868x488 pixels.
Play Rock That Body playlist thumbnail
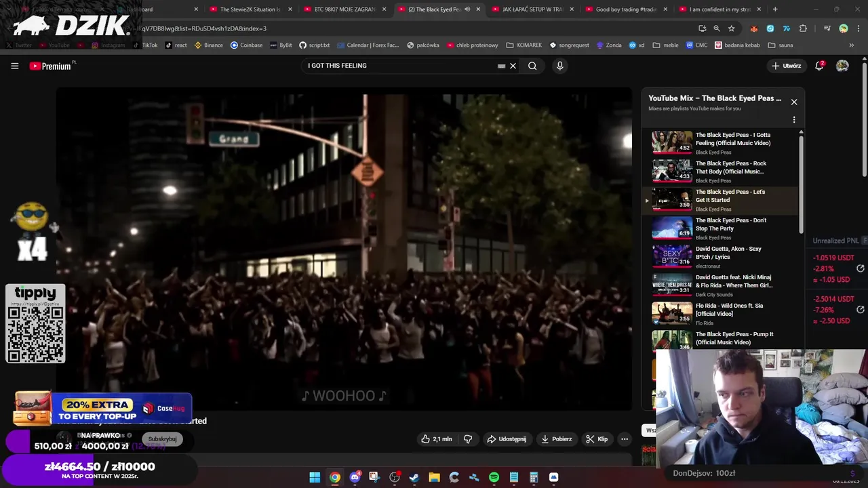672,171
